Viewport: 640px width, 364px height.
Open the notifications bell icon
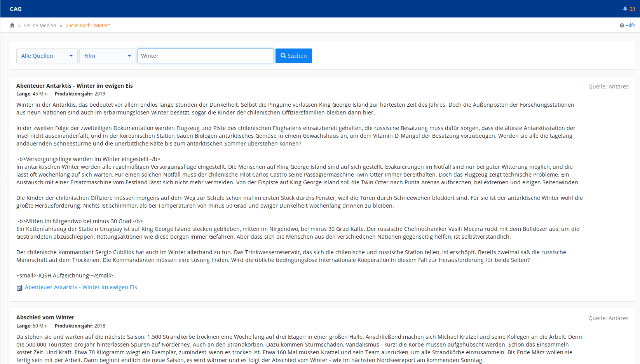click(x=625, y=9)
